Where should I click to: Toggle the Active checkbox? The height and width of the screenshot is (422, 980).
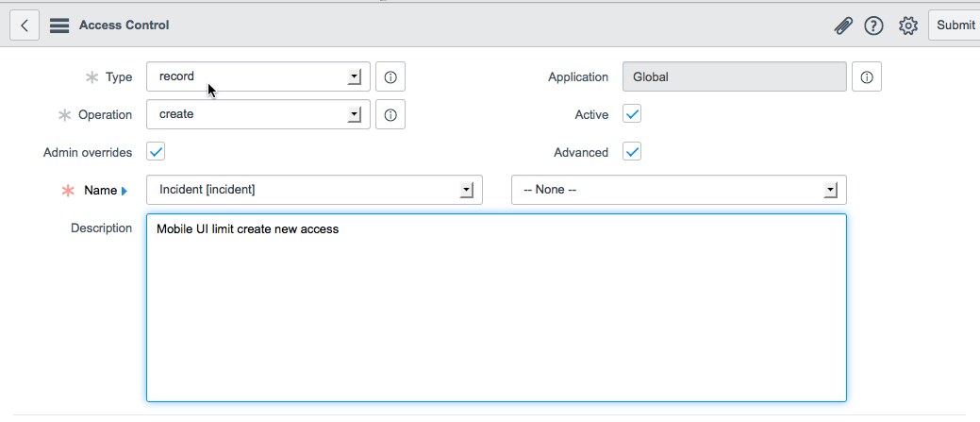[x=632, y=114]
